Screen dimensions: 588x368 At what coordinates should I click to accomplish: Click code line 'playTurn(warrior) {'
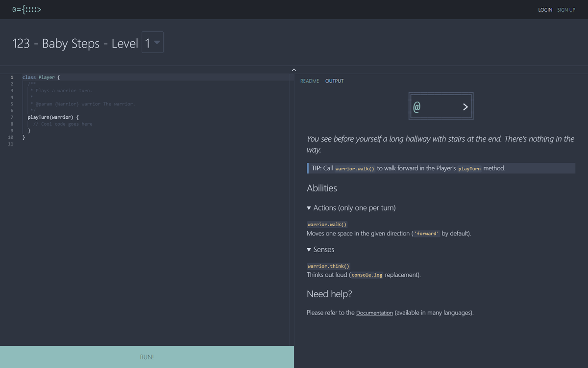click(53, 117)
